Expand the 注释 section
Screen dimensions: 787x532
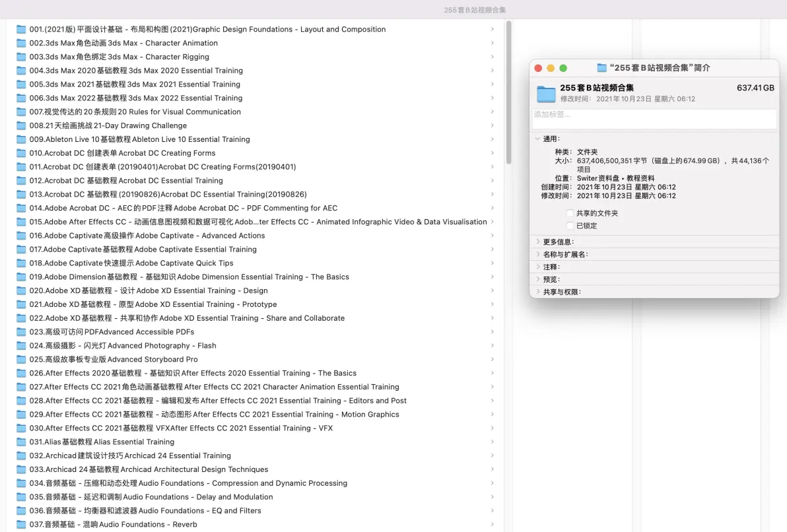[x=537, y=267]
